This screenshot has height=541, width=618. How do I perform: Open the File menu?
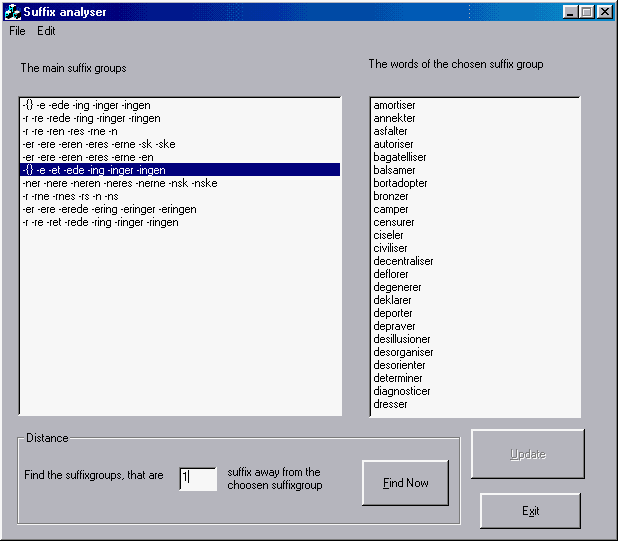17,31
